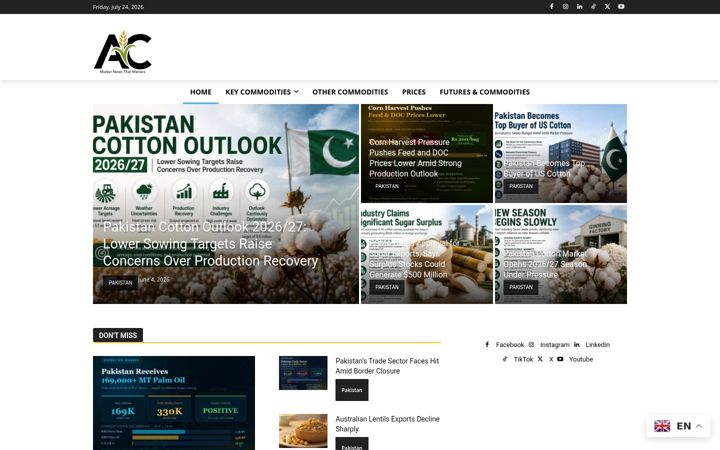Open Surplus Stocks Could Generate $500 Million article
Screen dimensions: 720x450
[x=415, y=259]
